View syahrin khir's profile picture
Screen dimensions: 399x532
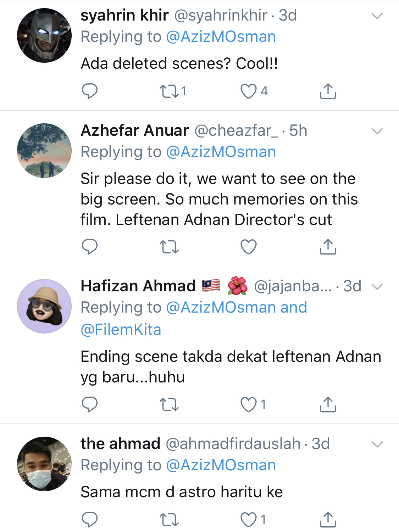tap(44, 35)
